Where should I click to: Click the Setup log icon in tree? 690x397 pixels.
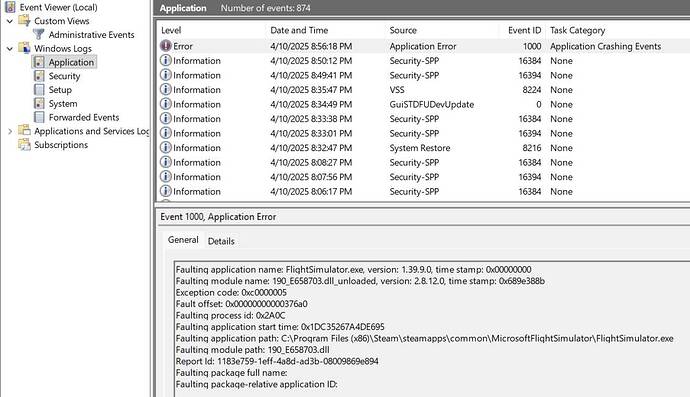tap(39, 90)
